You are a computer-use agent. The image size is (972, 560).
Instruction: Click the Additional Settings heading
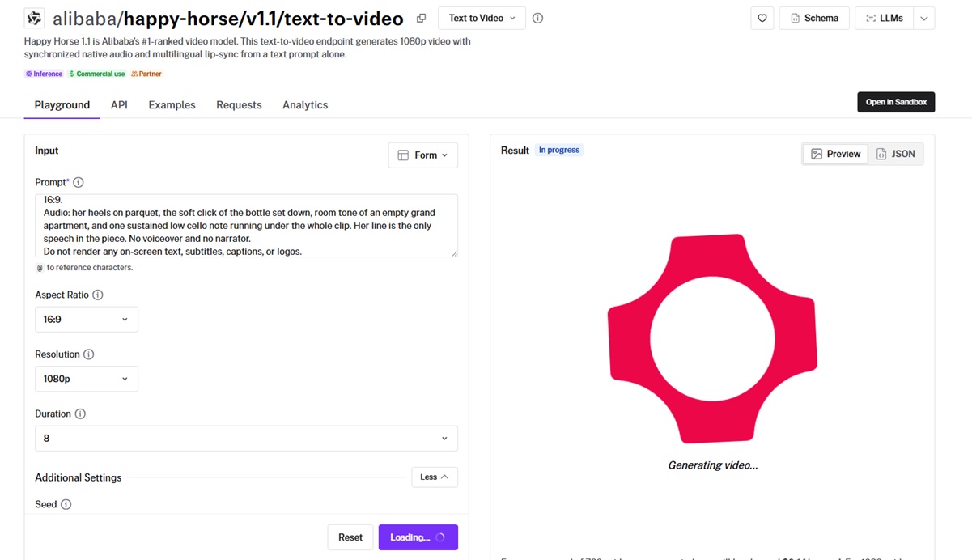click(x=79, y=477)
